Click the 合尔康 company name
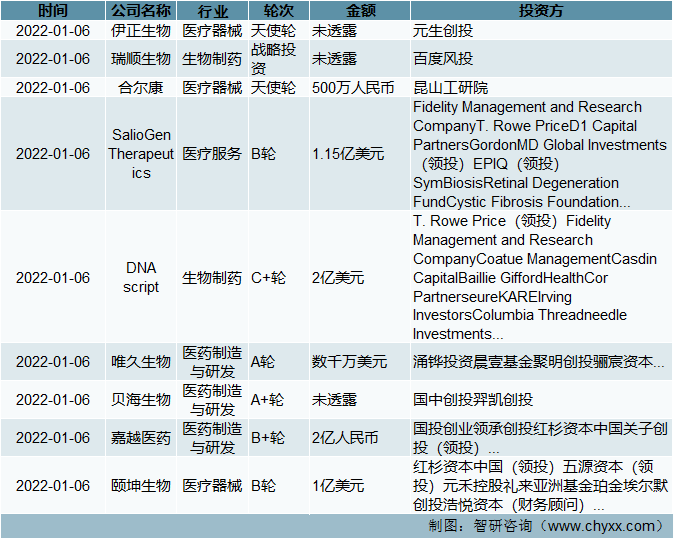Image resolution: width=674 pixels, height=539 pixels. click(x=141, y=88)
